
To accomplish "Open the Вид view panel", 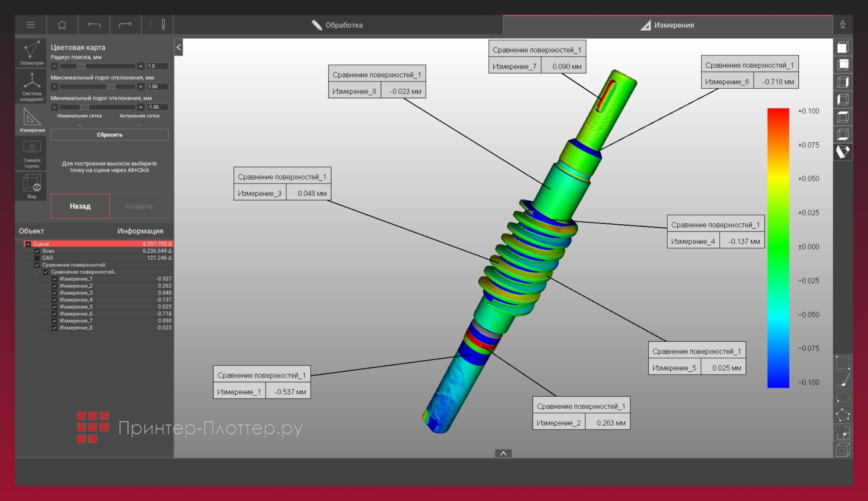I will [32, 186].
